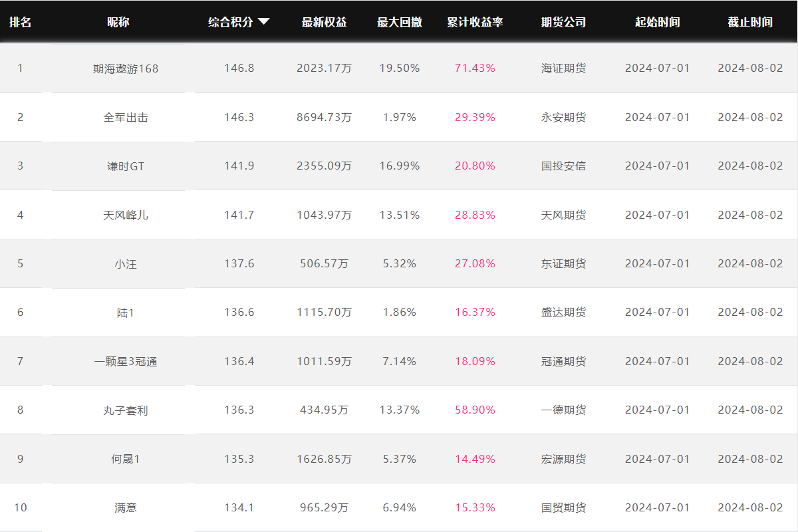Click 东证期货 in the company column
Screen dimensions: 798x532
point(563,263)
